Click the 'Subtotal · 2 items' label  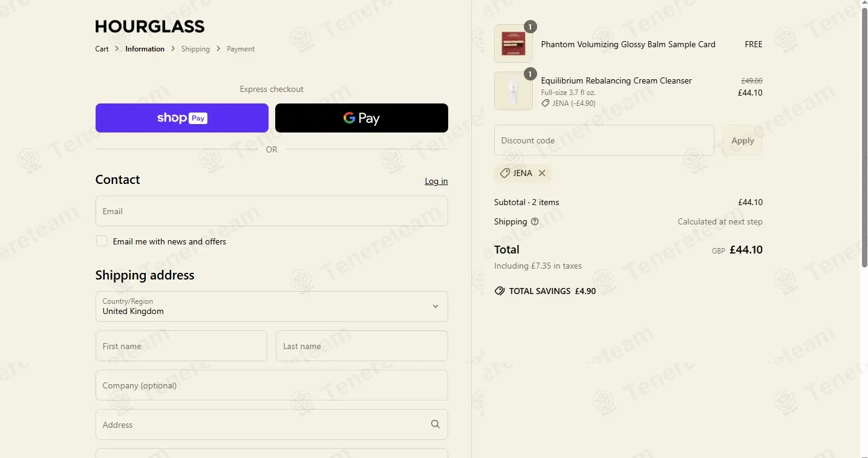tap(527, 202)
